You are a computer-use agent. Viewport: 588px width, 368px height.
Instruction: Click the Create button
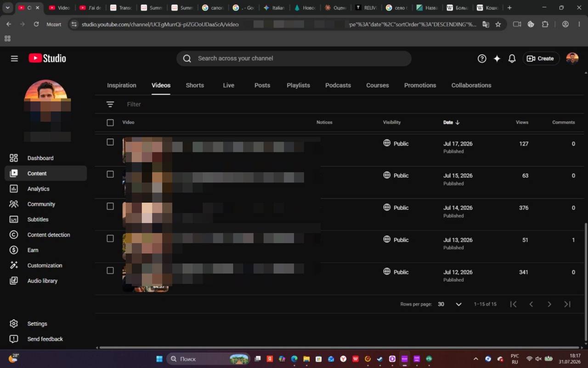[541, 58]
